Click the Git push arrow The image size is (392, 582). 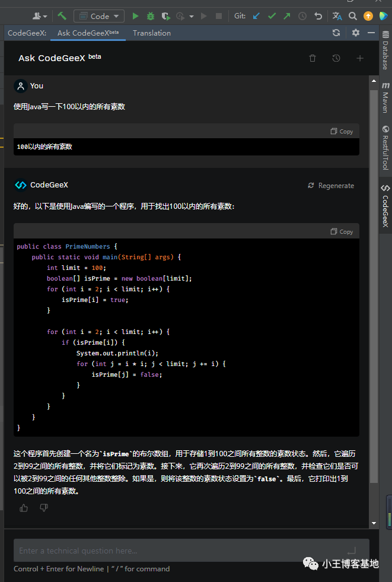click(287, 16)
